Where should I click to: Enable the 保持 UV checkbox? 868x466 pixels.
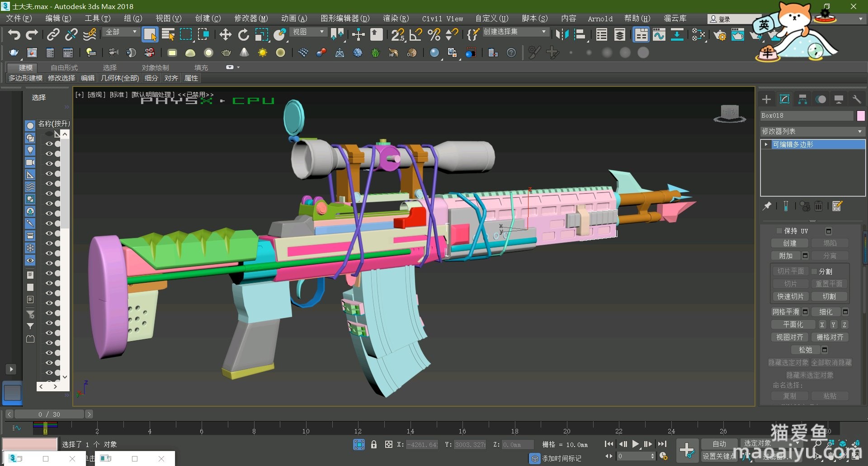coord(779,231)
